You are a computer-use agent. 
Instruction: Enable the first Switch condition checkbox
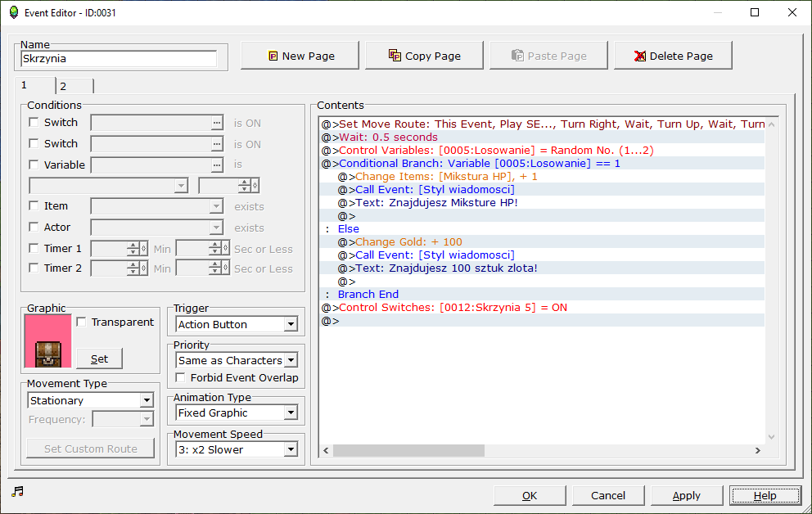[x=34, y=123]
